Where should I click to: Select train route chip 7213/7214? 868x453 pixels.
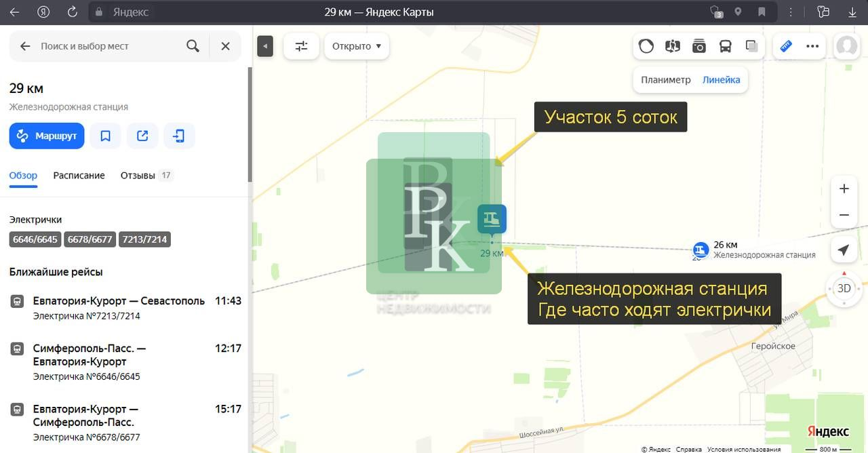144,239
